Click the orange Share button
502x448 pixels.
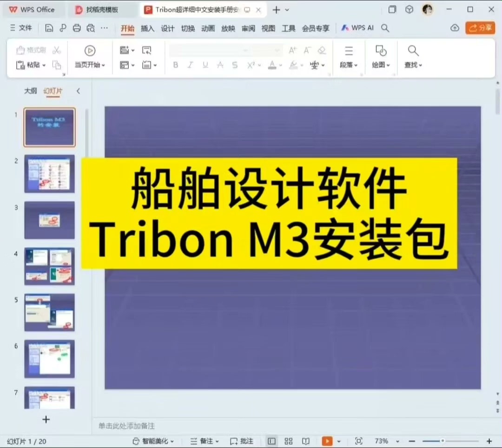(480, 28)
